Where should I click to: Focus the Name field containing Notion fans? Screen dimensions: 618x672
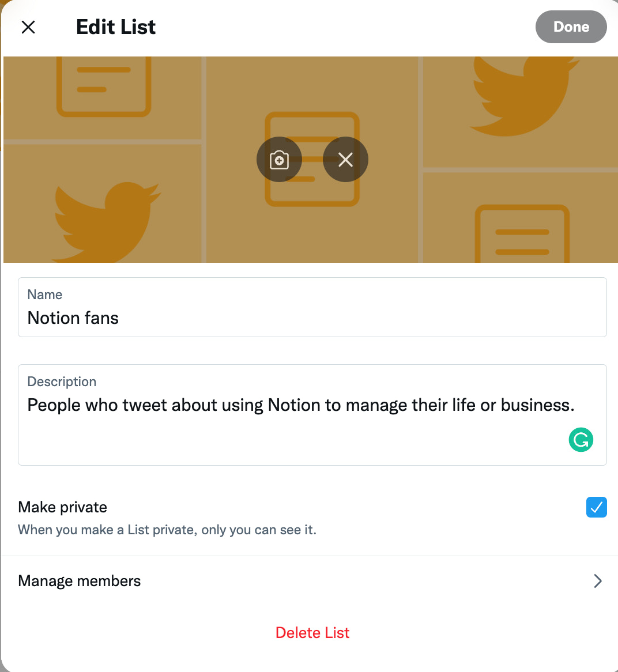pos(312,318)
